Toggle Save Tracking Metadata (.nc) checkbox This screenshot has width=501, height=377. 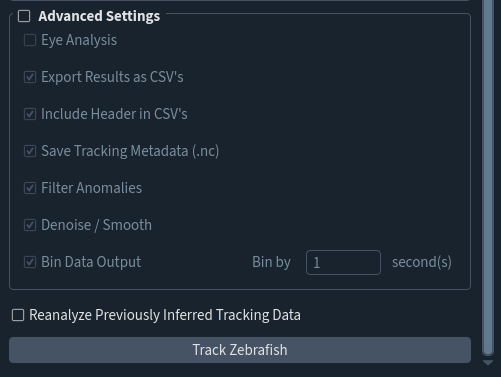tap(30, 151)
